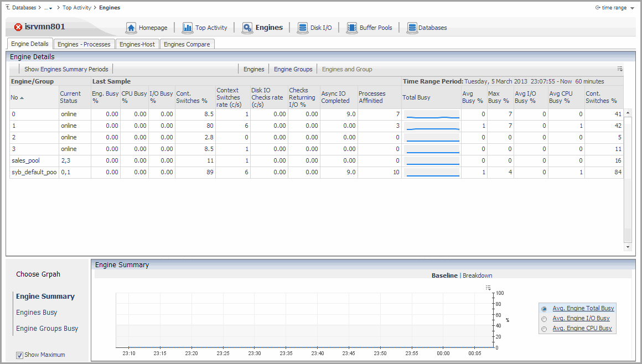Screen dimensions: 642x364
Task: Expand the breadcrumb ellipsis menu
Action: pos(49,8)
